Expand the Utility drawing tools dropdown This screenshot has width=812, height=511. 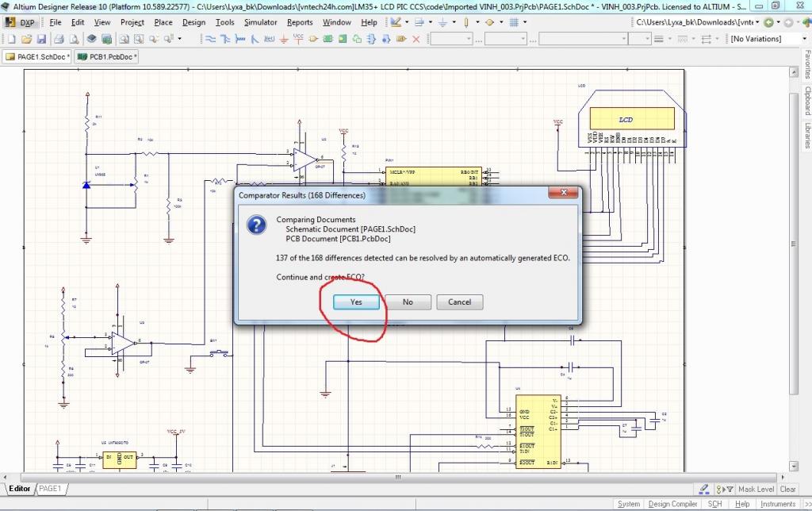click(407, 22)
